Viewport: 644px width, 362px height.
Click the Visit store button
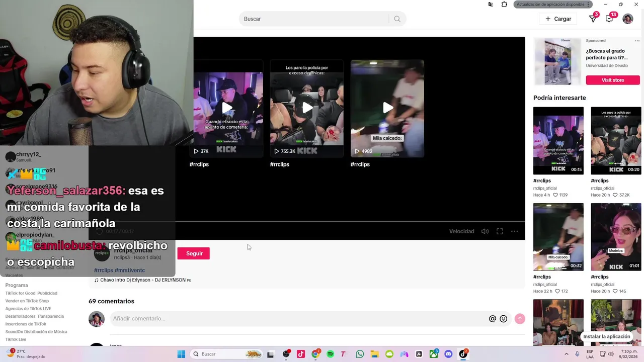613,80
